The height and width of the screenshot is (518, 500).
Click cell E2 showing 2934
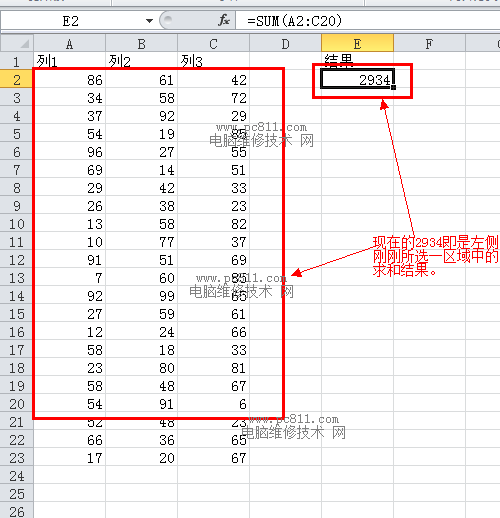coord(357,79)
